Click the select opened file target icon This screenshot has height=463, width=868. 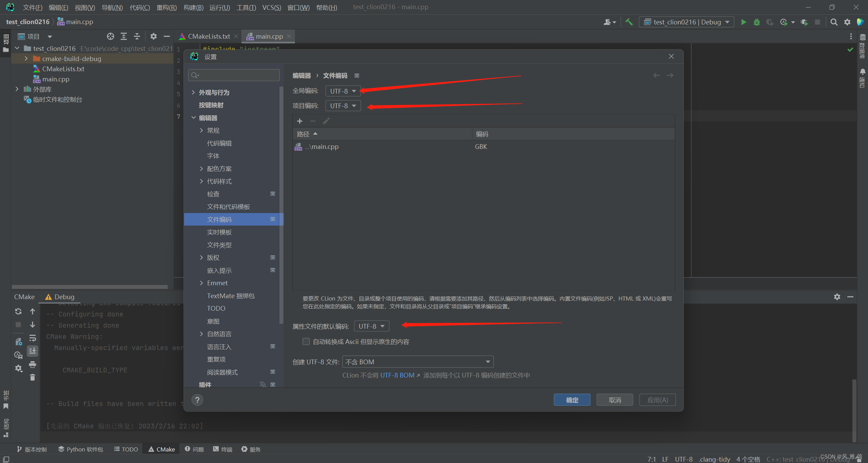point(110,36)
